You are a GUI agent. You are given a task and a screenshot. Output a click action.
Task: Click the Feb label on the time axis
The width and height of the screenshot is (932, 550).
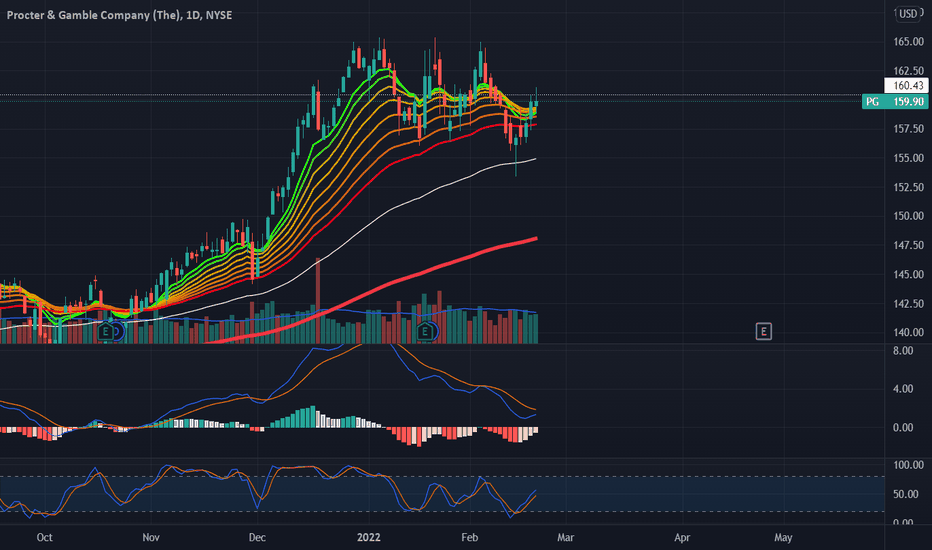pyautogui.click(x=470, y=538)
